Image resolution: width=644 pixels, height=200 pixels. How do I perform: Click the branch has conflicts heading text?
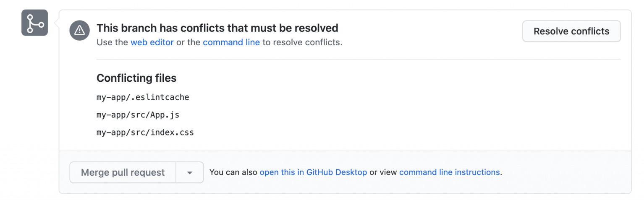point(217,28)
